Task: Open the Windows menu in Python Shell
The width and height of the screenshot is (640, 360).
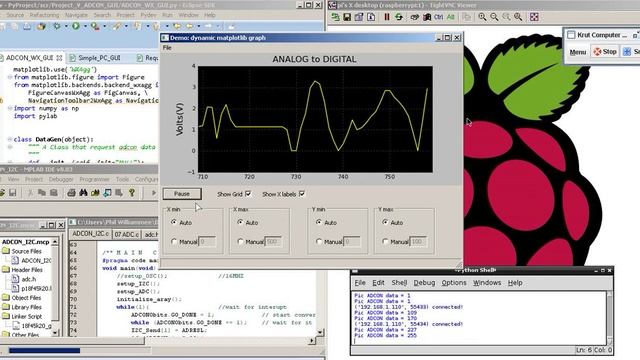Action: pos(487,282)
